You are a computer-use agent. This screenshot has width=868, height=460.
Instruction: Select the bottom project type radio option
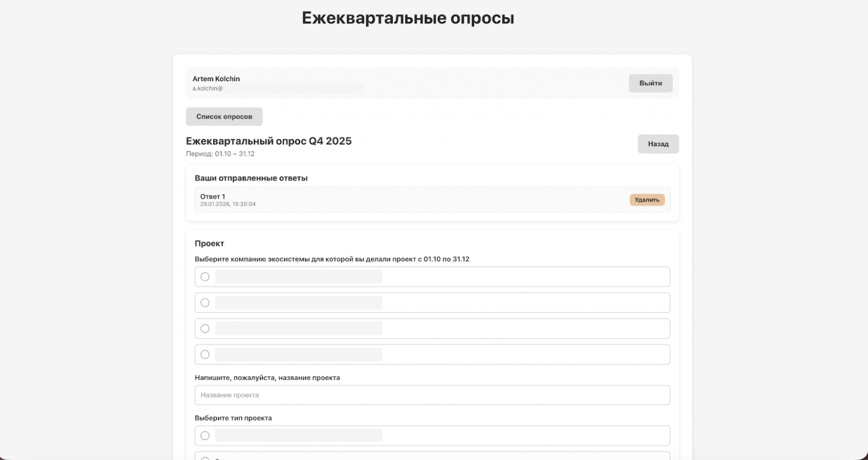(205, 457)
